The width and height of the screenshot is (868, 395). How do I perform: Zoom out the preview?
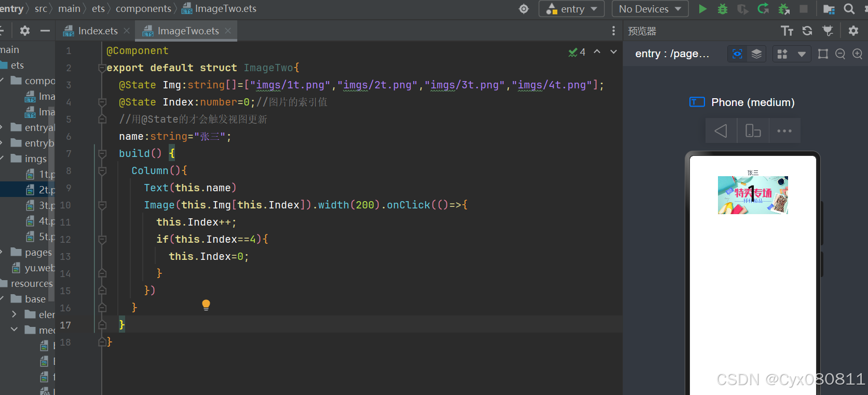pyautogui.click(x=840, y=54)
